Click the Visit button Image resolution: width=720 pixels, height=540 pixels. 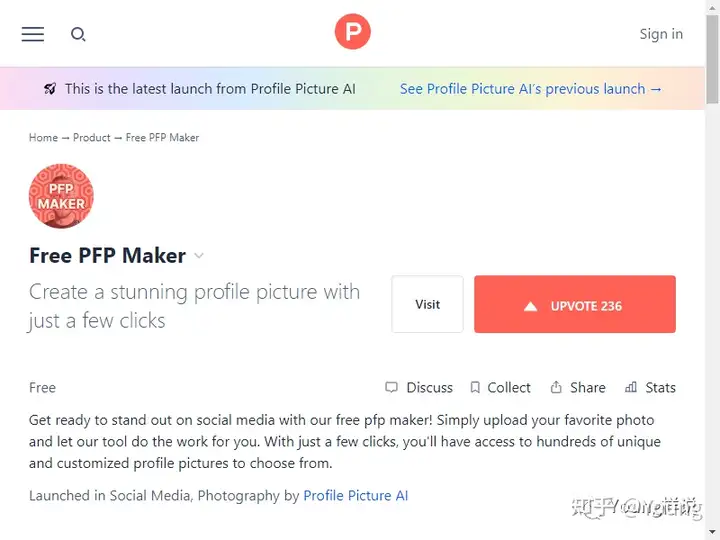tap(428, 304)
